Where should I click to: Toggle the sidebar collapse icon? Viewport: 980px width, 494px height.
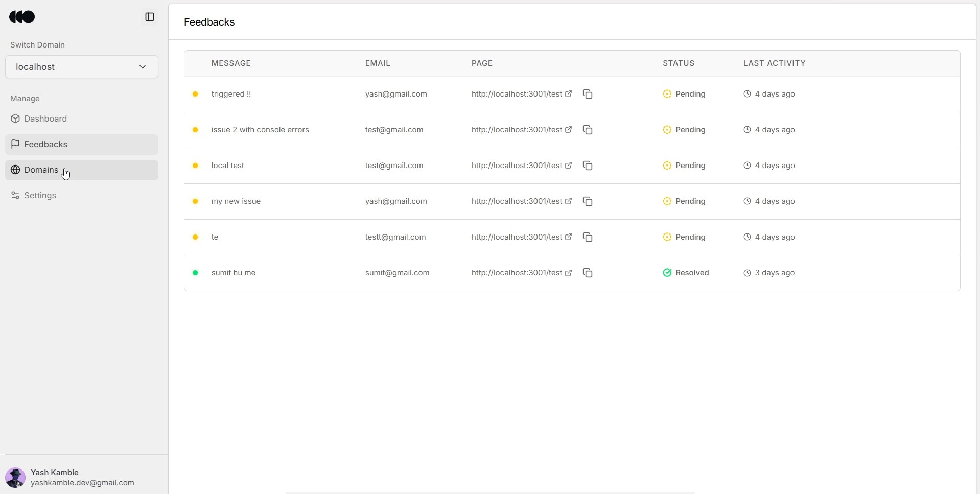tap(150, 17)
